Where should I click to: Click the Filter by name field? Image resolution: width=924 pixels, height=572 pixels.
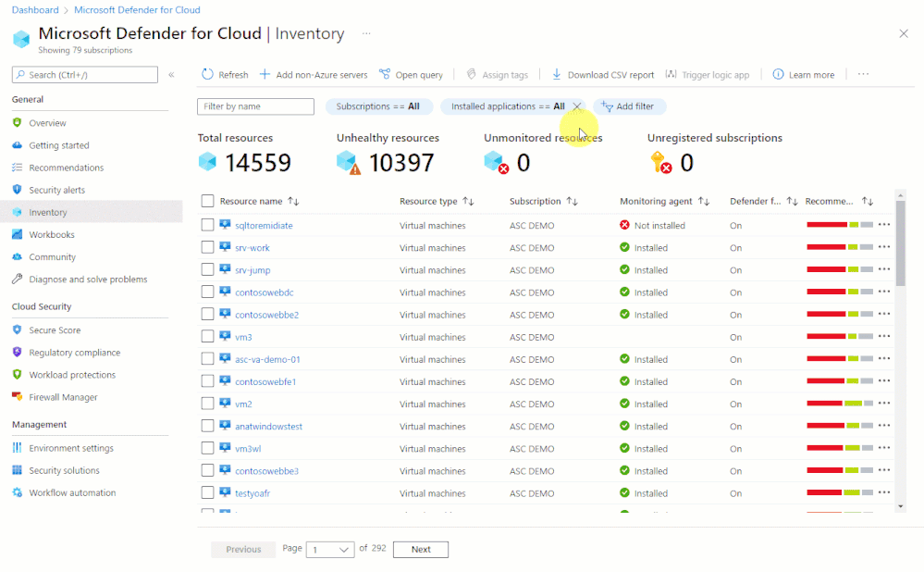tap(255, 106)
